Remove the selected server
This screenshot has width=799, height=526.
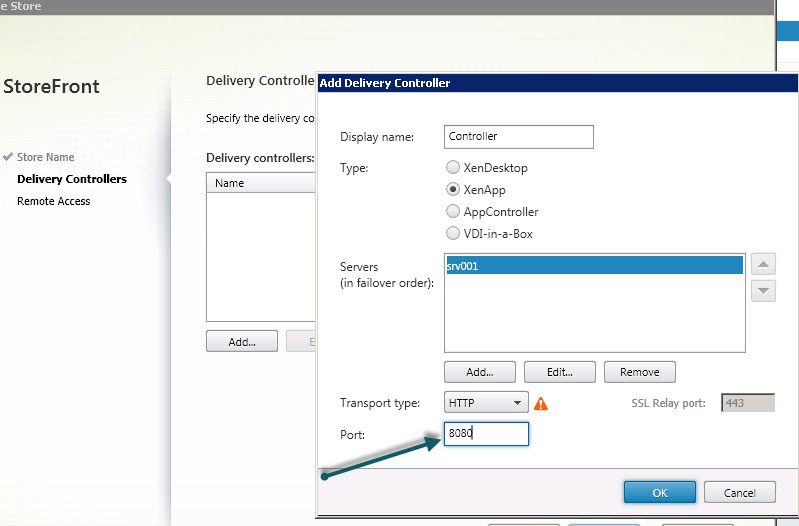[640, 372]
